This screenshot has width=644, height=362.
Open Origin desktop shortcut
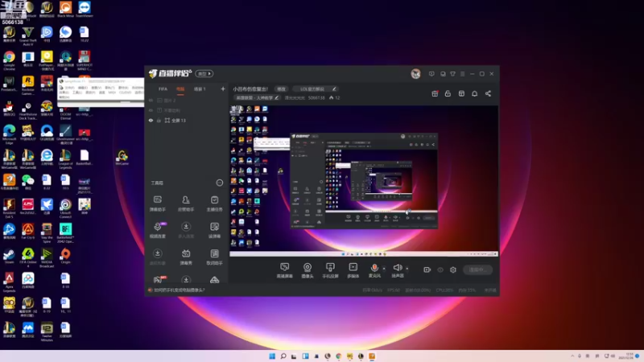[x=65, y=256]
